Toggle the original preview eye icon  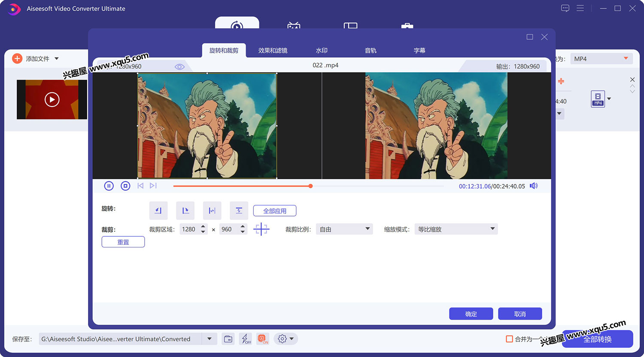coord(179,67)
